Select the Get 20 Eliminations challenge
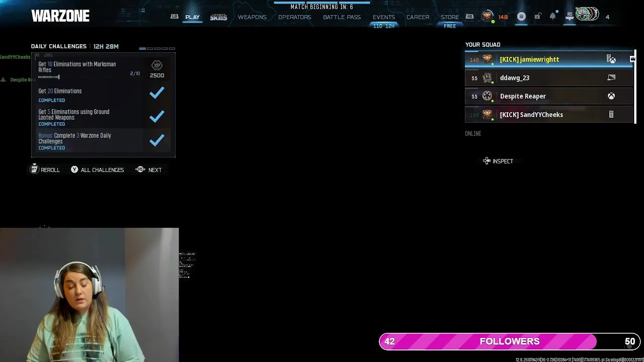The width and height of the screenshot is (644, 362). (x=103, y=94)
